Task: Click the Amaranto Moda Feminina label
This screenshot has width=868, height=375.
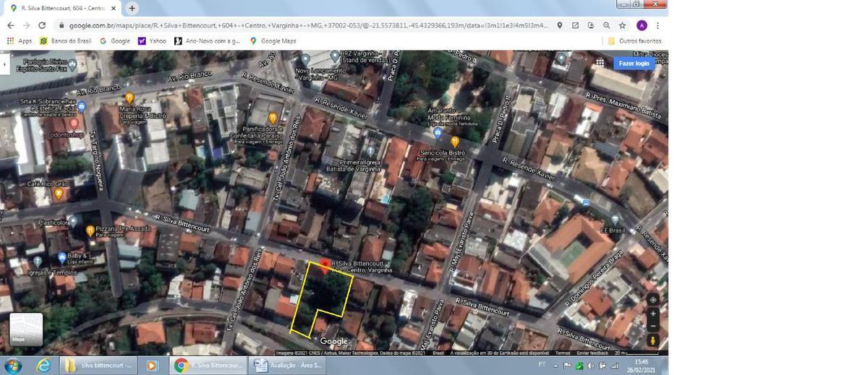Action: pos(453,118)
